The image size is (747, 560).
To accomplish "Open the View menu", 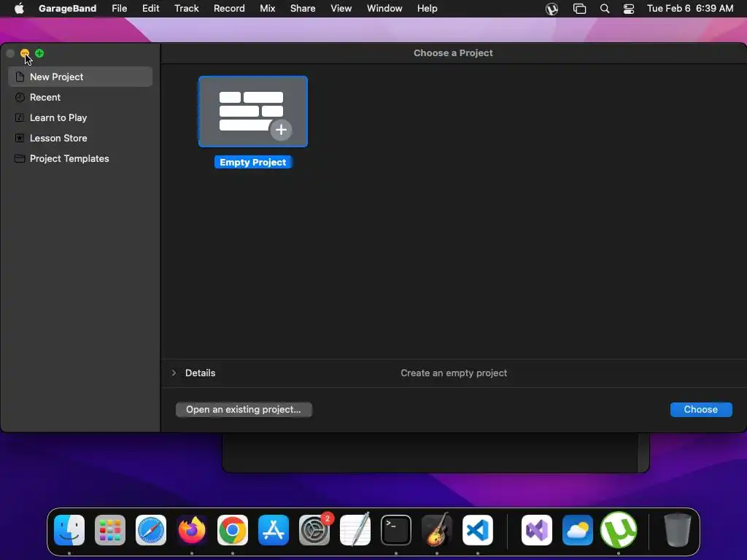I will (341, 9).
